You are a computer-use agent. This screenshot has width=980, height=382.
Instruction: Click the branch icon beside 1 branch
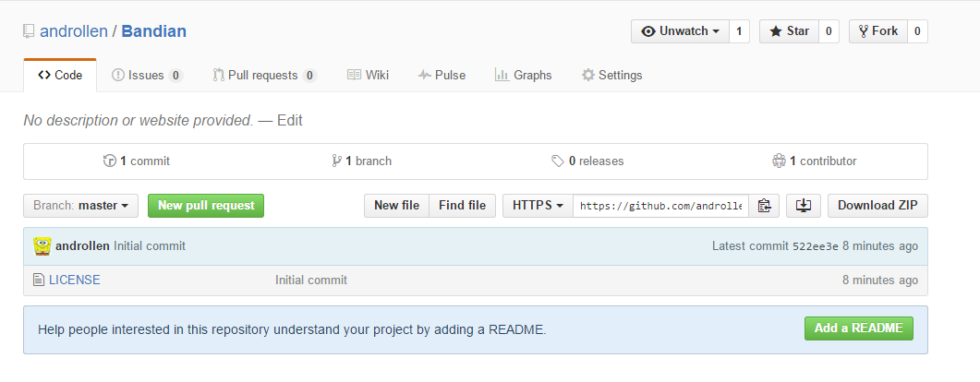(337, 161)
